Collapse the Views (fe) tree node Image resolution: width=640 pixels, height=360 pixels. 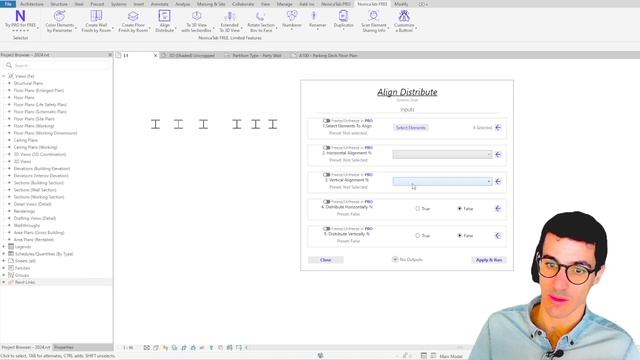coord(4,76)
